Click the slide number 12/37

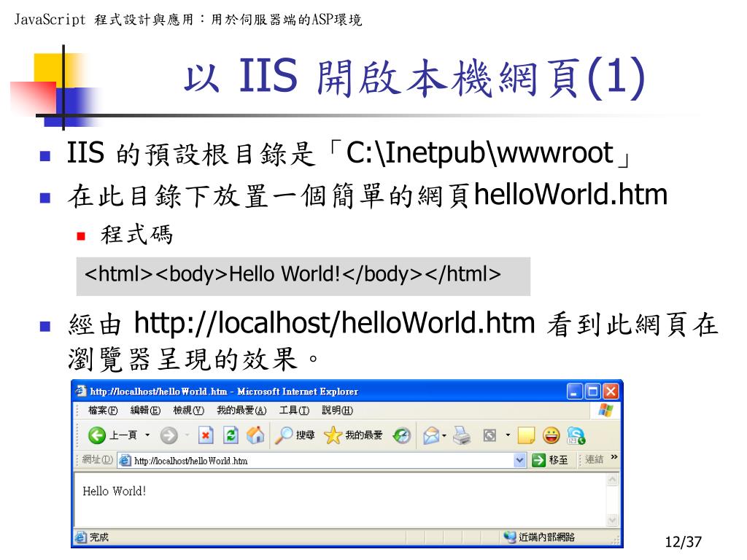pyautogui.click(x=683, y=542)
